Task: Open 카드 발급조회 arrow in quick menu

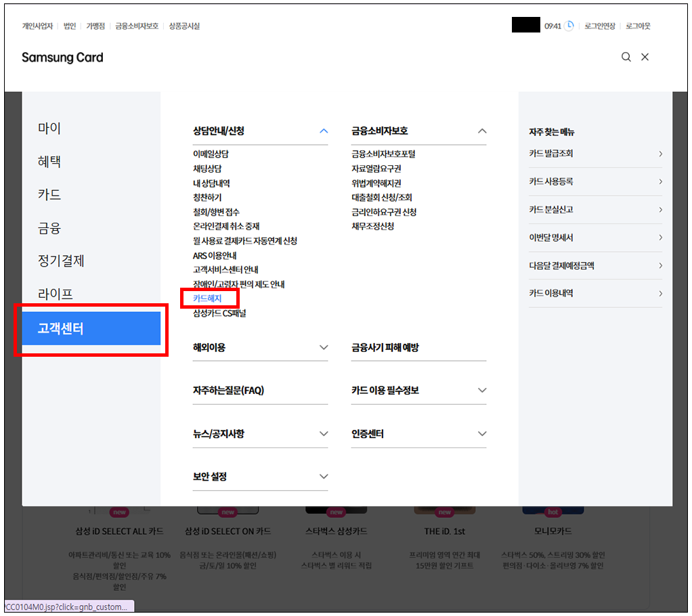Action: [660, 154]
